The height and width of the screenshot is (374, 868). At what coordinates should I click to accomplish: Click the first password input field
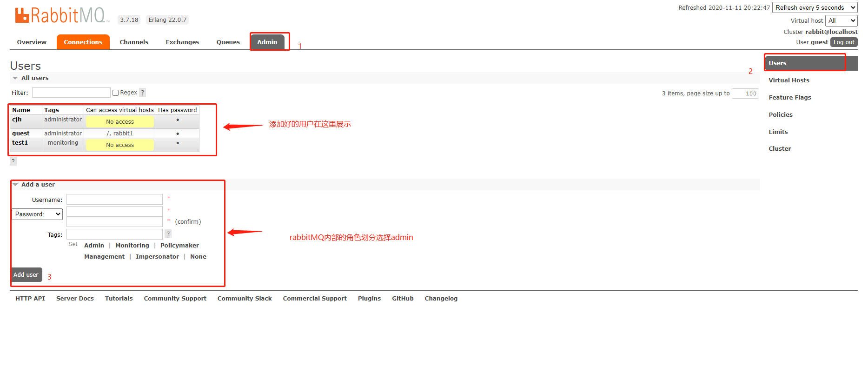[x=114, y=211]
